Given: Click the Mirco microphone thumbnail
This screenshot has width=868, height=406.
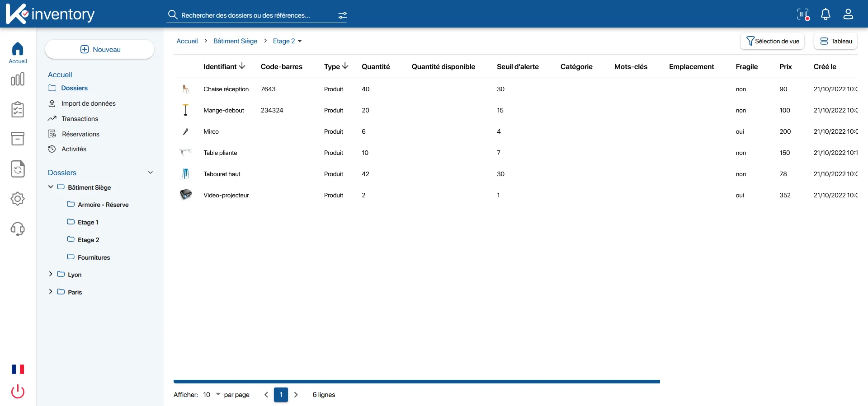Looking at the screenshot, I should pos(185,131).
